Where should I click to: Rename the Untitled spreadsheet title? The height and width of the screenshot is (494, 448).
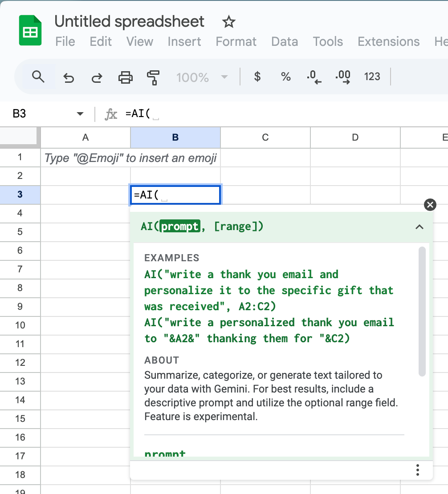[129, 21]
